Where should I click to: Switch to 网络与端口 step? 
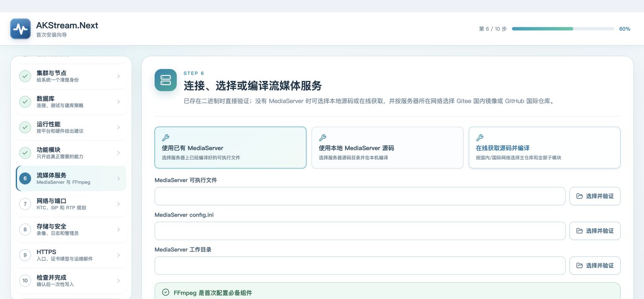tap(71, 204)
